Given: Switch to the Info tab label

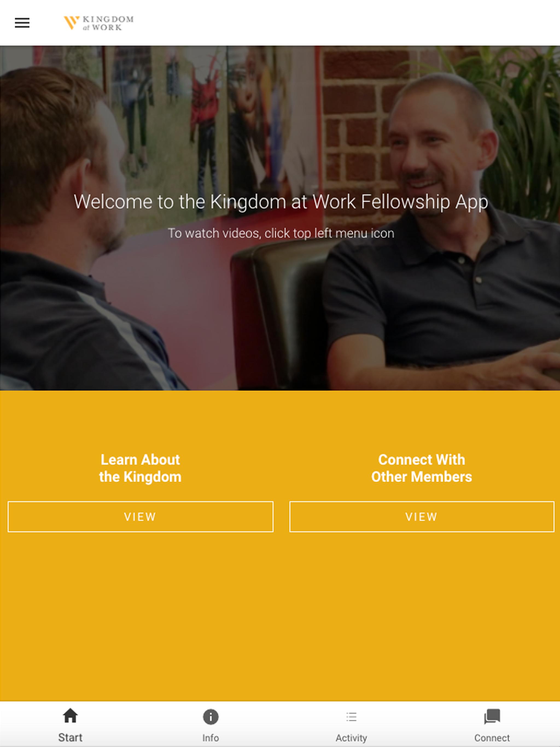Looking at the screenshot, I should [x=211, y=738].
